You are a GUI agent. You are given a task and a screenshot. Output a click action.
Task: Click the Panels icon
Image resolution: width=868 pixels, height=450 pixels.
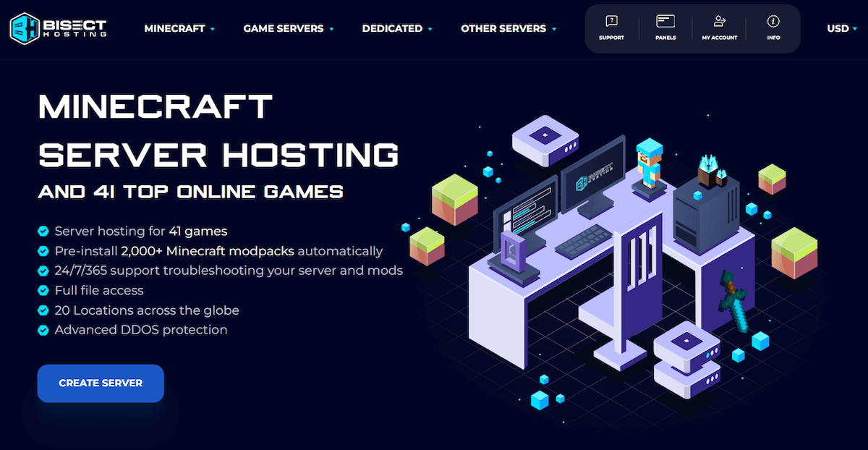click(x=665, y=22)
